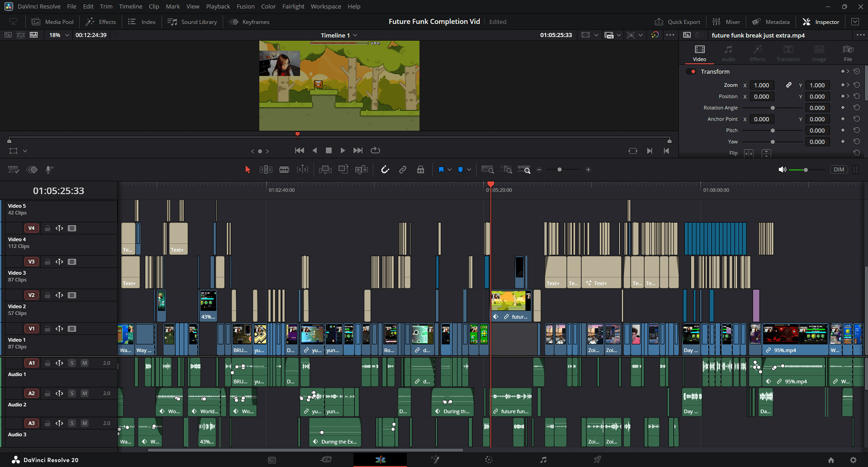Select the Inspector Video tab
868x467 pixels.
[x=700, y=53]
